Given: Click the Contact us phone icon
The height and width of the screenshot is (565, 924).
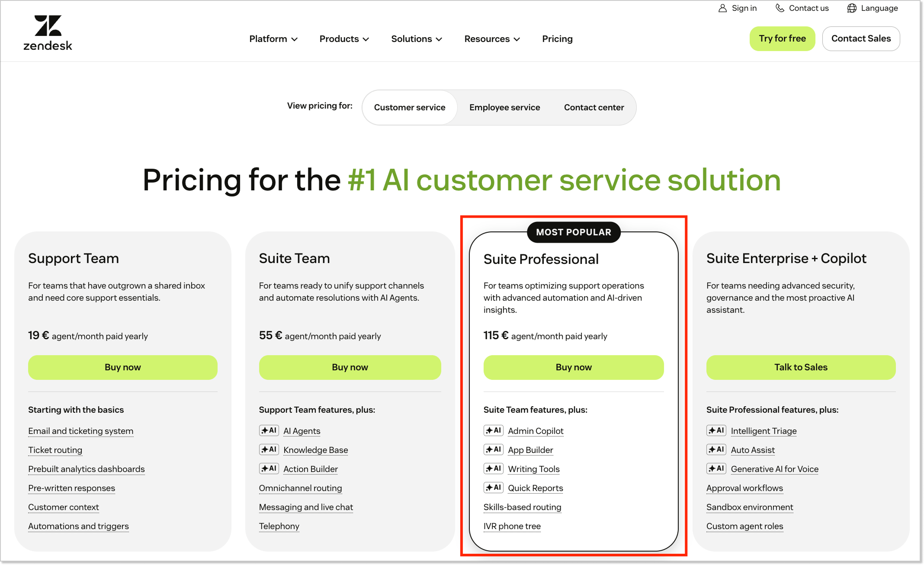Looking at the screenshot, I should tap(780, 8).
